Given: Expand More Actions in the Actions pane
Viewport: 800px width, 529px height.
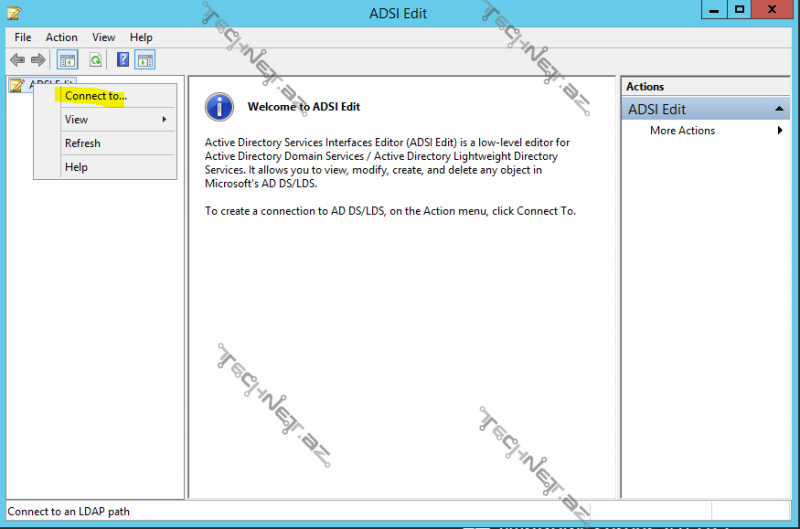Looking at the screenshot, I should point(682,131).
